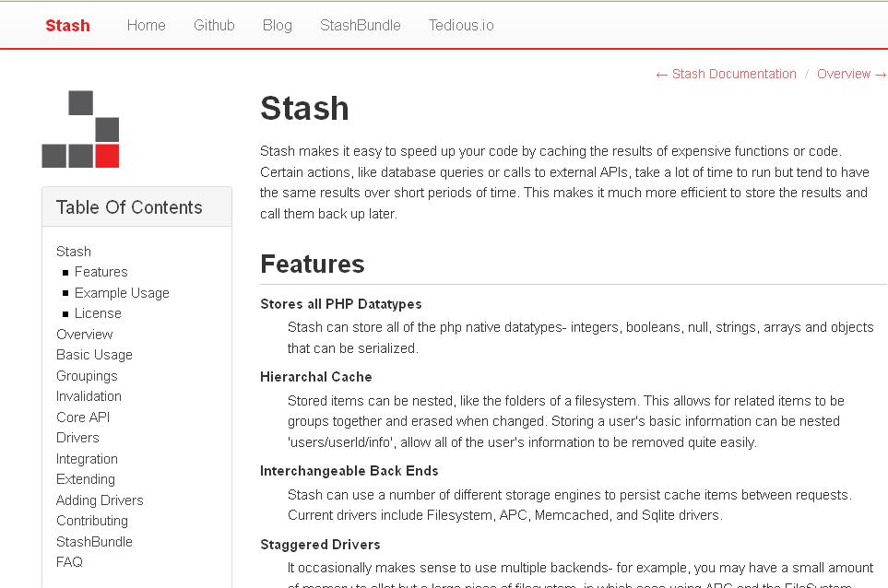Jump to Features in the contents list
This screenshot has height=588, width=888.
(x=101, y=272)
